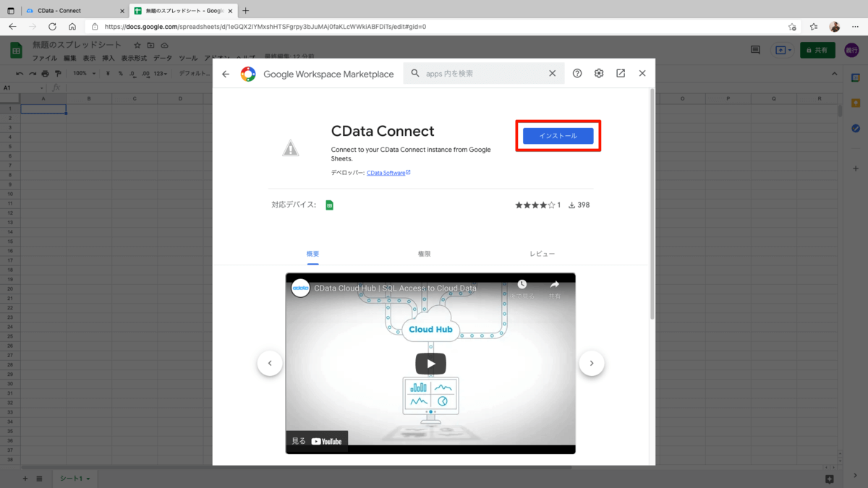Screen dimensions: 868x488
Task: Open the video on YouTube via 見る YouTube
Action: [x=317, y=441]
